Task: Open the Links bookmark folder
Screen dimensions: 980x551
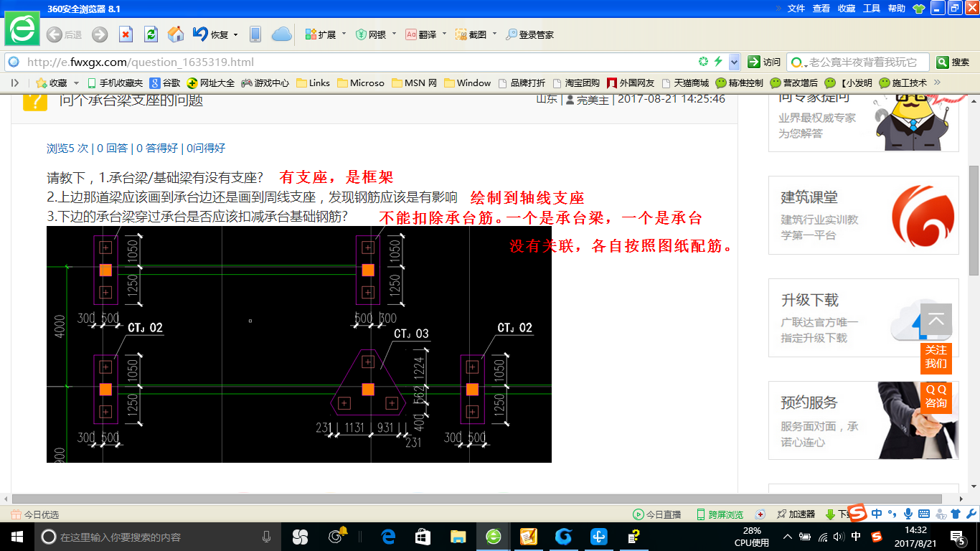Action: (x=313, y=83)
